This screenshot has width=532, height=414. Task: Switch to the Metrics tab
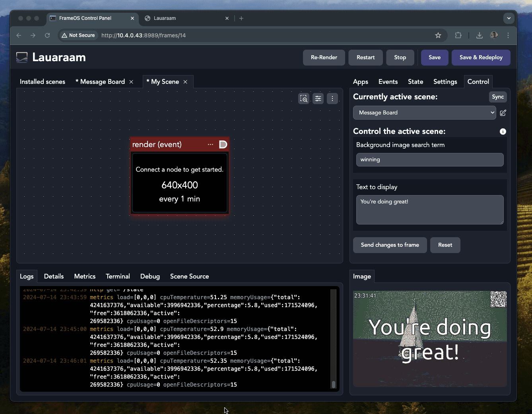coord(85,276)
